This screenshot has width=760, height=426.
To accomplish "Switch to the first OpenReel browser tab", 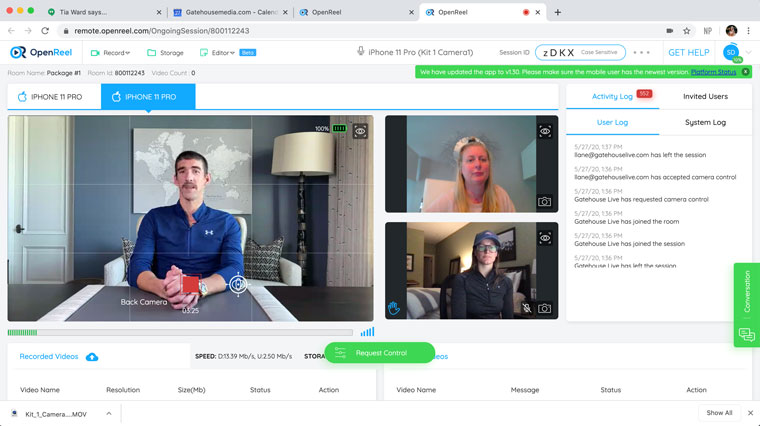I will click(356, 12).
